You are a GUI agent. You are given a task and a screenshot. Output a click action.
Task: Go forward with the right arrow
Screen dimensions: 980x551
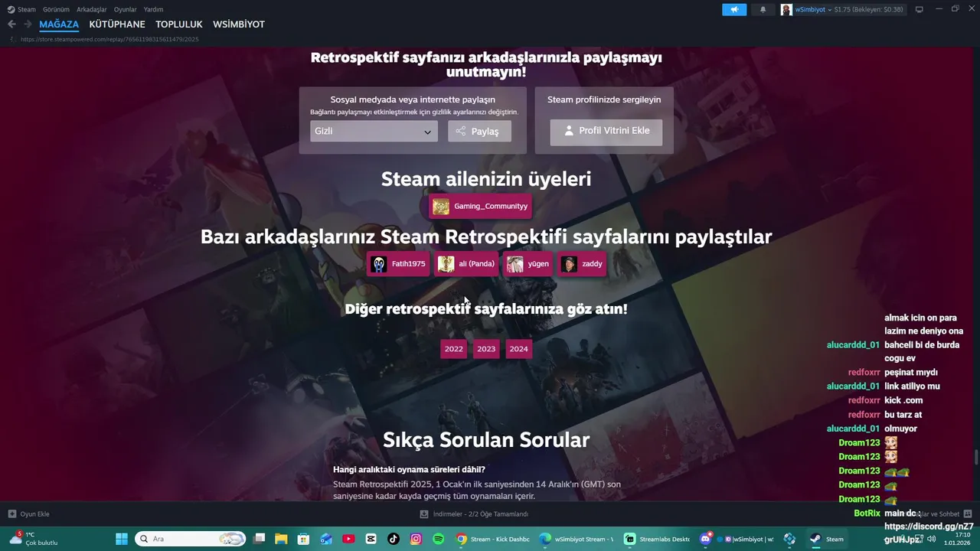28,24
